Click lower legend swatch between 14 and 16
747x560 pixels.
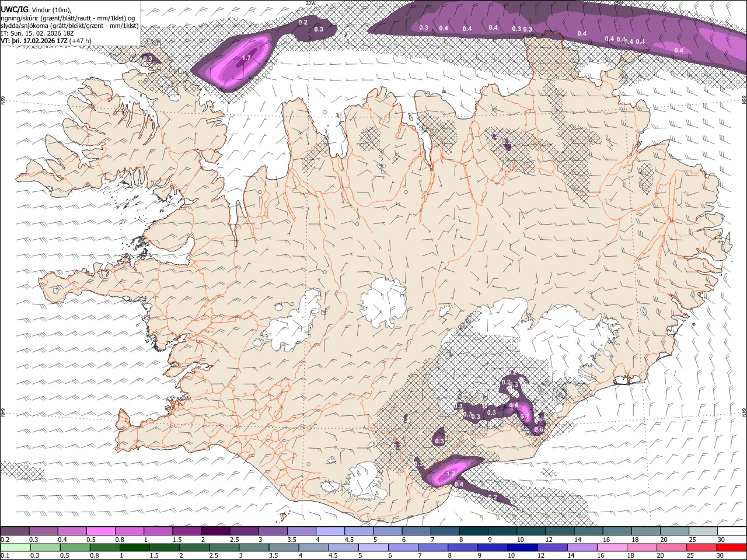pos(581,547)
